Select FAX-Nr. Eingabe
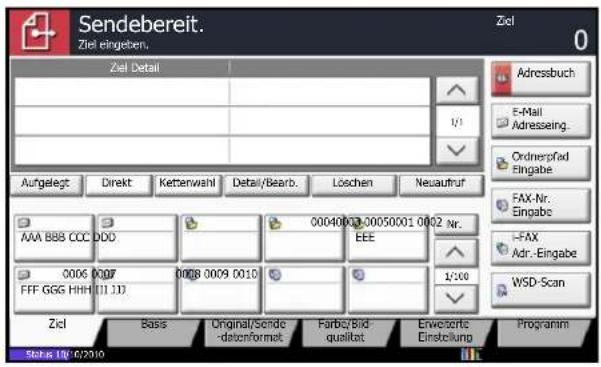This screenshot has width=601, height=367. 541,205
